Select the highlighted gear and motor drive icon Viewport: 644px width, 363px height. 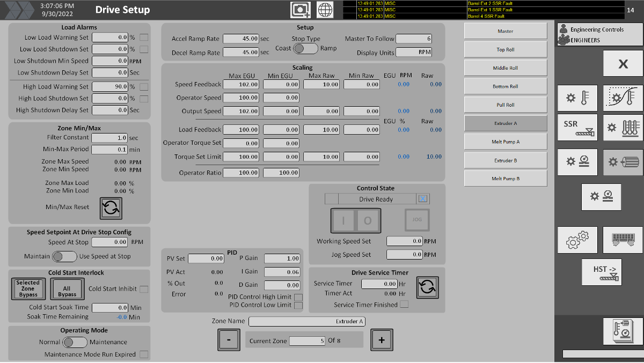click(623, 162)
